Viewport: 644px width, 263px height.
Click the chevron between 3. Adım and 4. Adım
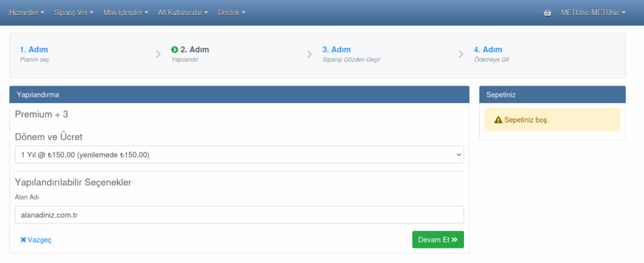pyautogui.click(x=461, y=54)
